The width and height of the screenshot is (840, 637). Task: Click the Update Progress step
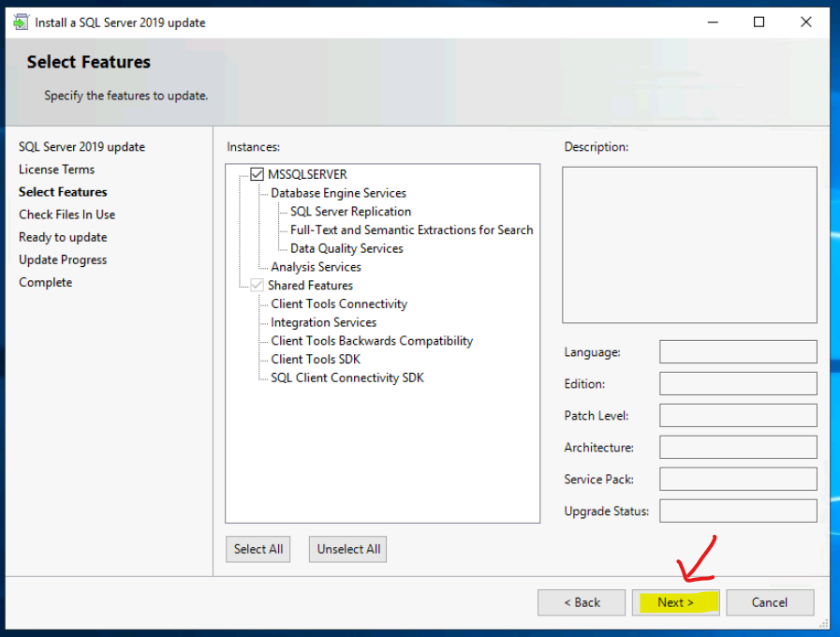63,259
